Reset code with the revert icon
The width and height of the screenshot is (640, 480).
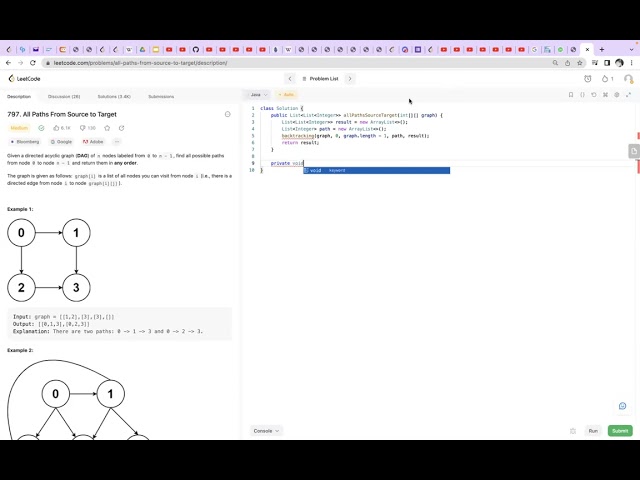point(594,95)
